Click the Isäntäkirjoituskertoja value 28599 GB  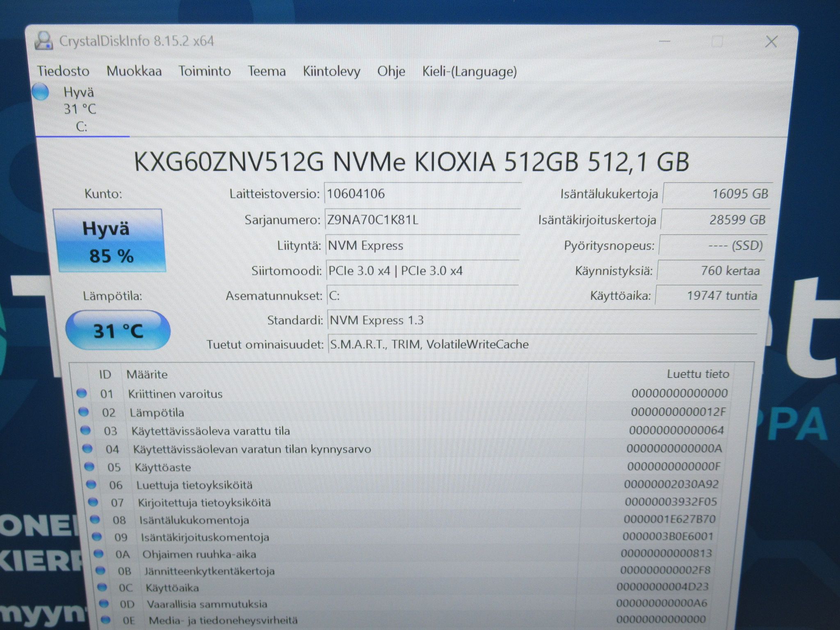click(716, 220)
